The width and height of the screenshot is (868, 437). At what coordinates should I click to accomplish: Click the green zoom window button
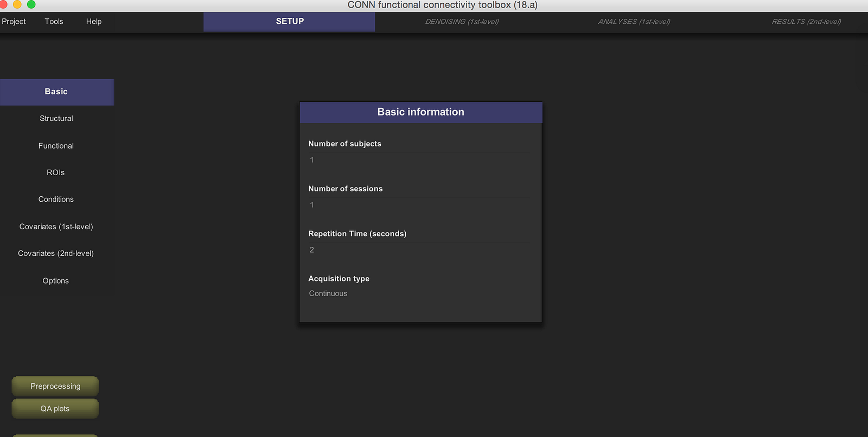(31, 4)
